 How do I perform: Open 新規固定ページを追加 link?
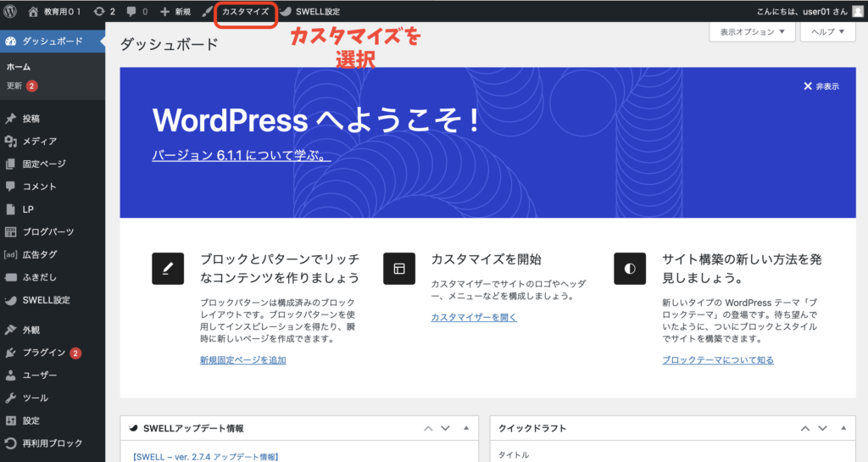click(x=243, y=360)
